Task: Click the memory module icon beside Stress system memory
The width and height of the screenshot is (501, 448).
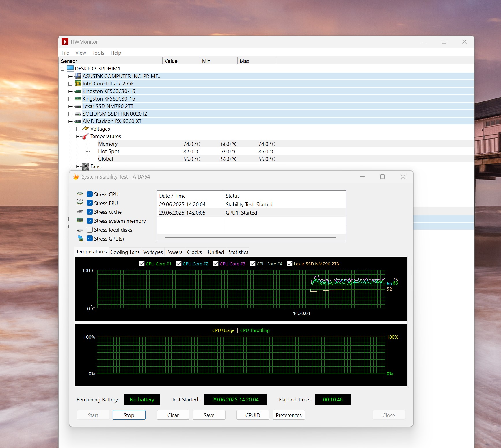Action: (x=80, y=220)
